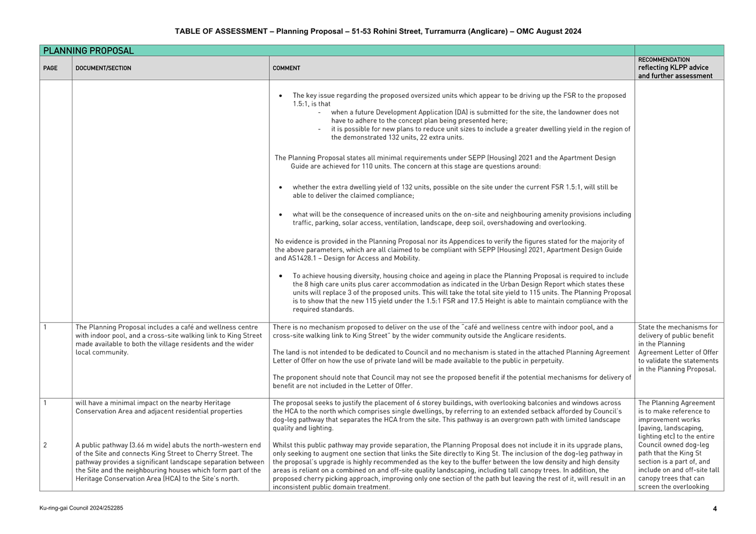The height and width of the screenshot is (534, 756).
Task: Click page number '2' in the PAGE column
Action: 45,445
